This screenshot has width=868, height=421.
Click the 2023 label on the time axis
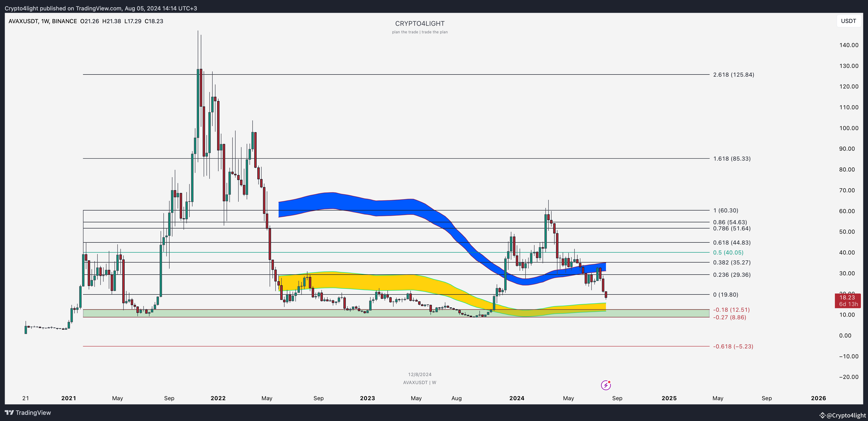367,398
